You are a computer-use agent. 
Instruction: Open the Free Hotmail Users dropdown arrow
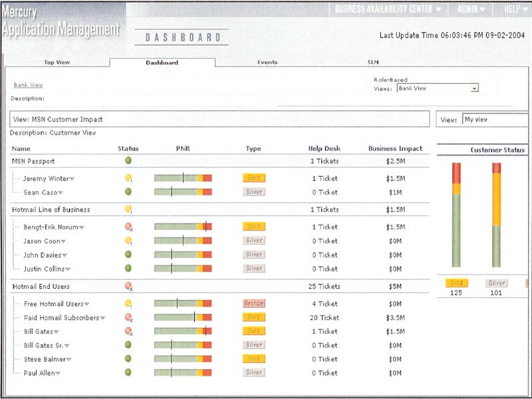87,305
